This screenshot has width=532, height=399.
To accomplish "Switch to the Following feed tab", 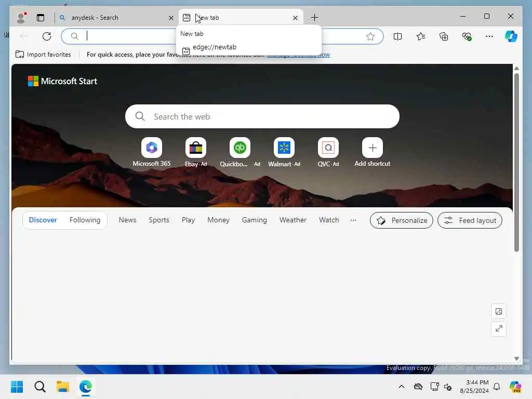I will (85, 220).
